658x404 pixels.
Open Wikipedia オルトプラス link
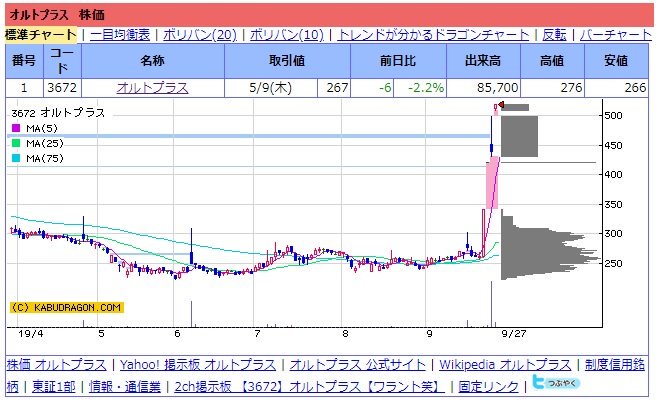pos(505,365)
